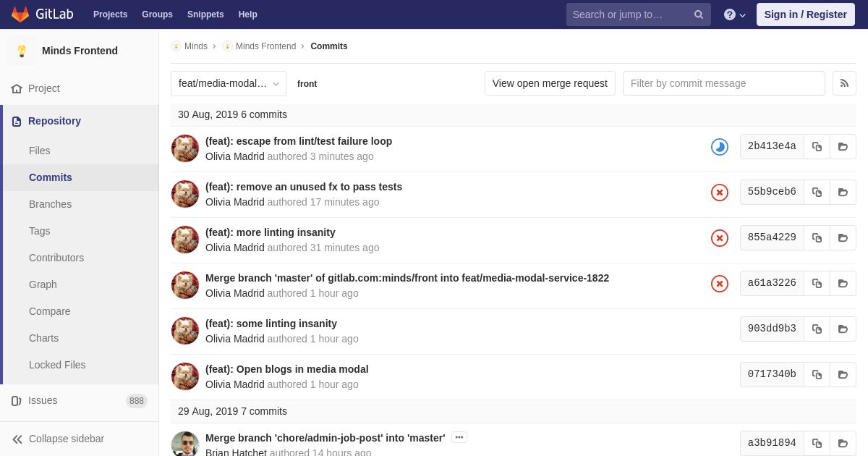Open commit 'more linting insanity'
Viewport: 868px width, 456px height.
pyautogui.click(x=271, y=232)
